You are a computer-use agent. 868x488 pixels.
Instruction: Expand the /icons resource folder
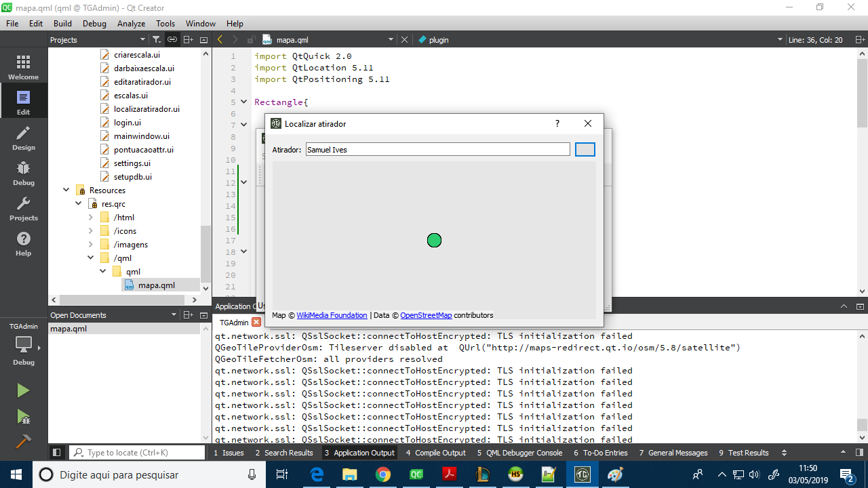pyautogui.click(x=91, y=231)
